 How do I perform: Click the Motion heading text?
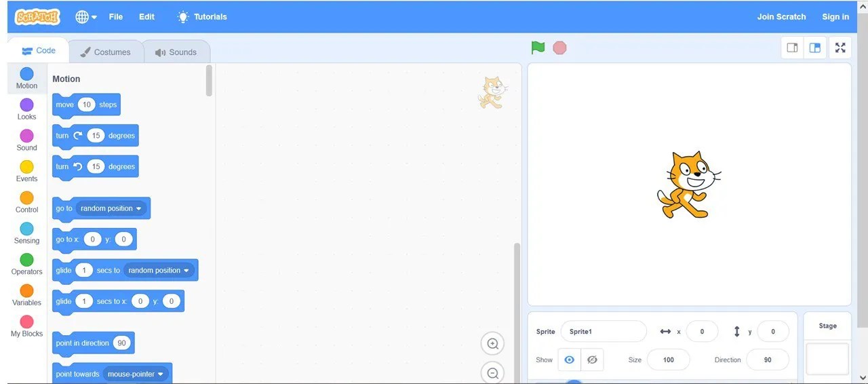click(x=66, y=79)
